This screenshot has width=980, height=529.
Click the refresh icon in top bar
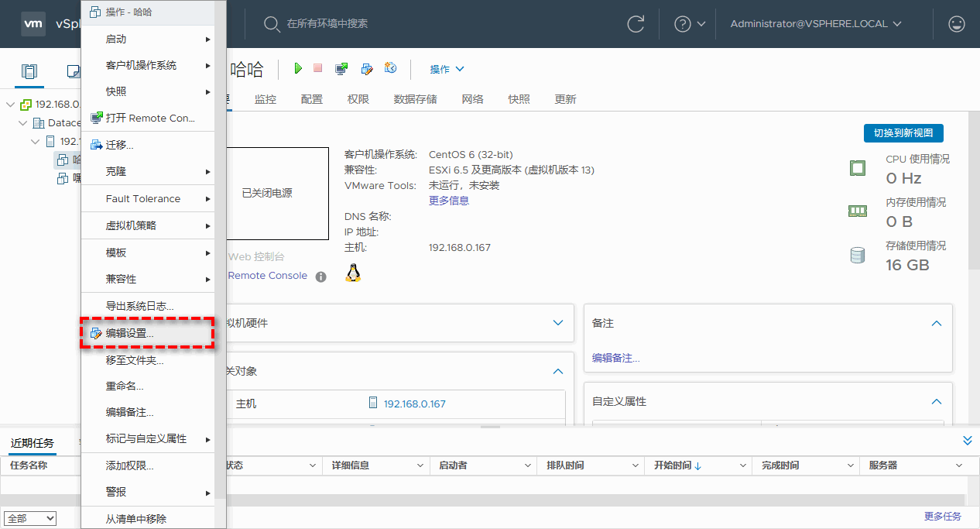(636, 24)
